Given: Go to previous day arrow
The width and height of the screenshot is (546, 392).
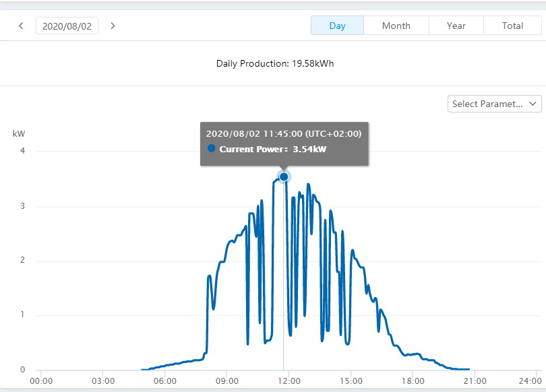Looking at the screenshot, I should (x=21, y=26).
